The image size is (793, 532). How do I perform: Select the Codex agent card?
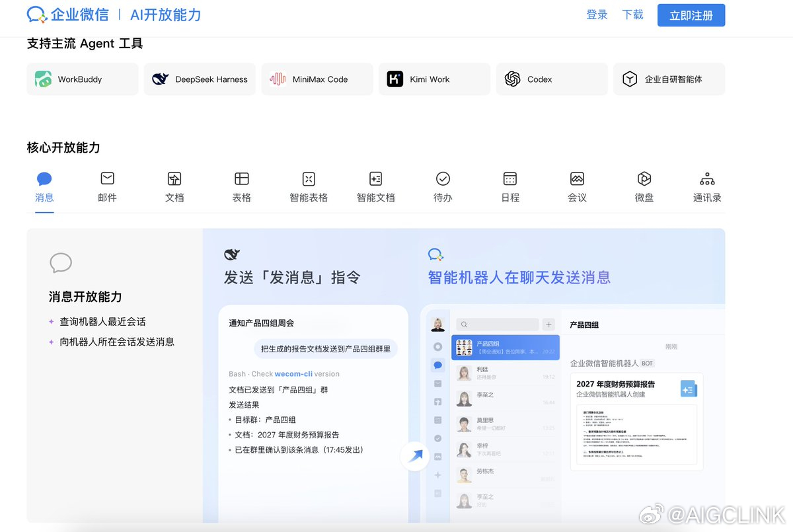coord(552,79)
